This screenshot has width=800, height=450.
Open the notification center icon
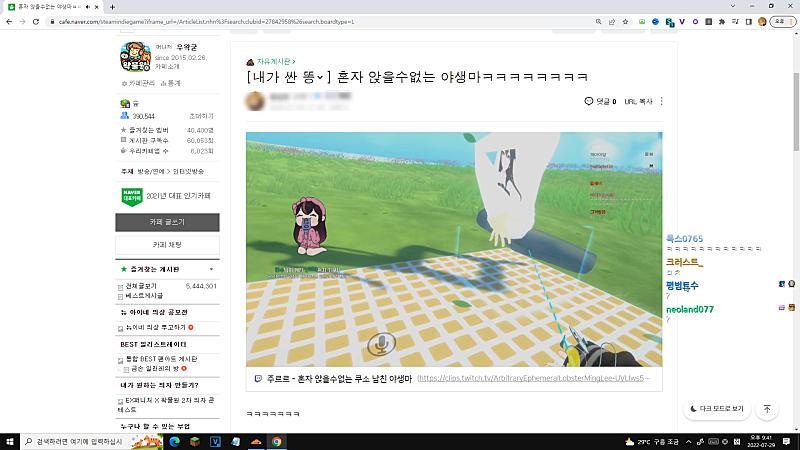pyautogui.click(x=787, y=442)
